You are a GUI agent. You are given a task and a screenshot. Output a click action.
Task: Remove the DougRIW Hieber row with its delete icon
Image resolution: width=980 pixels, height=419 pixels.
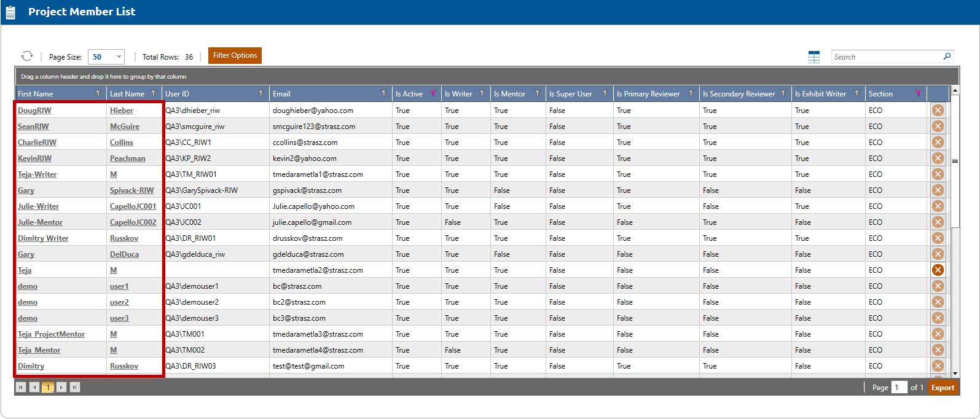[938, 111]
